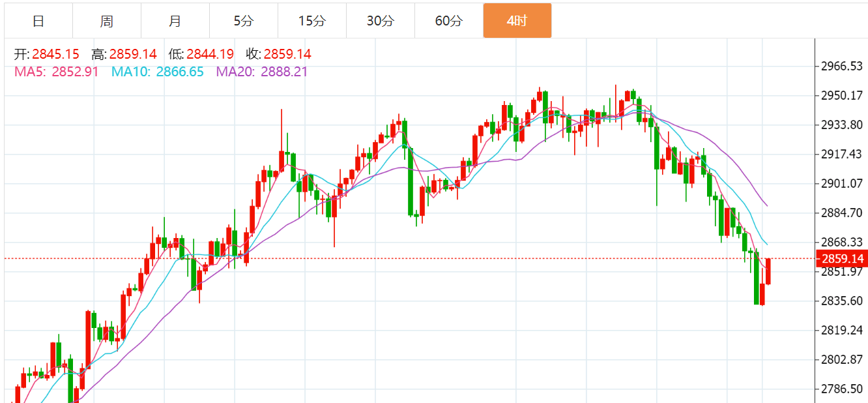Viewport: 868px width, 403px height.
Task: Show the 30分 timeframe chart
Action: [x=380, y=21]
